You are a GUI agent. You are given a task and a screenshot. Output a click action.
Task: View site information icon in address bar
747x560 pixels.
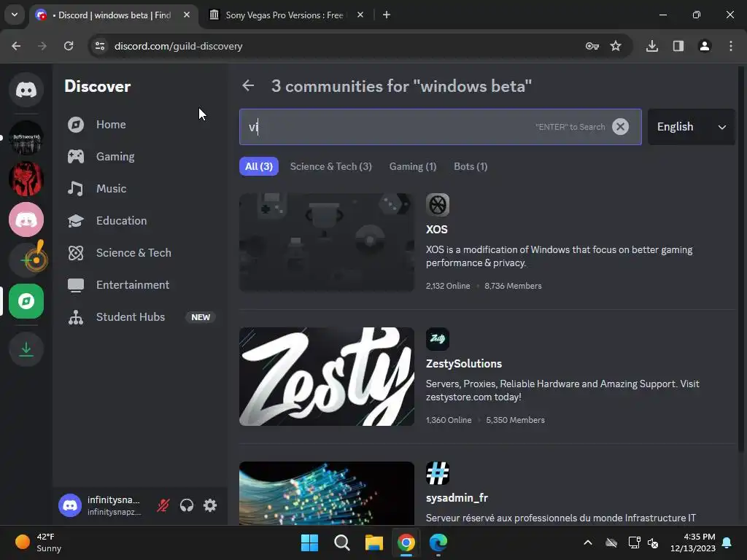100,46
